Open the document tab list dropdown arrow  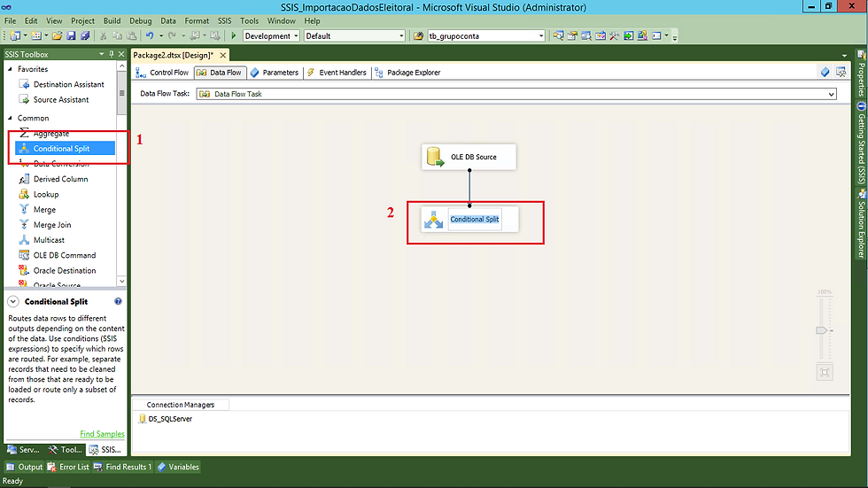click(x=844, y=55)
